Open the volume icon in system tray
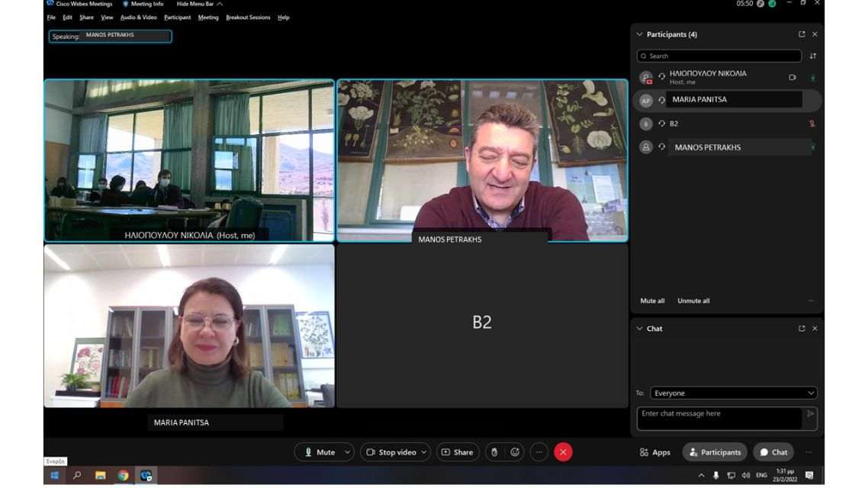This screenshot has height=488, width=868. coord(746,475)
